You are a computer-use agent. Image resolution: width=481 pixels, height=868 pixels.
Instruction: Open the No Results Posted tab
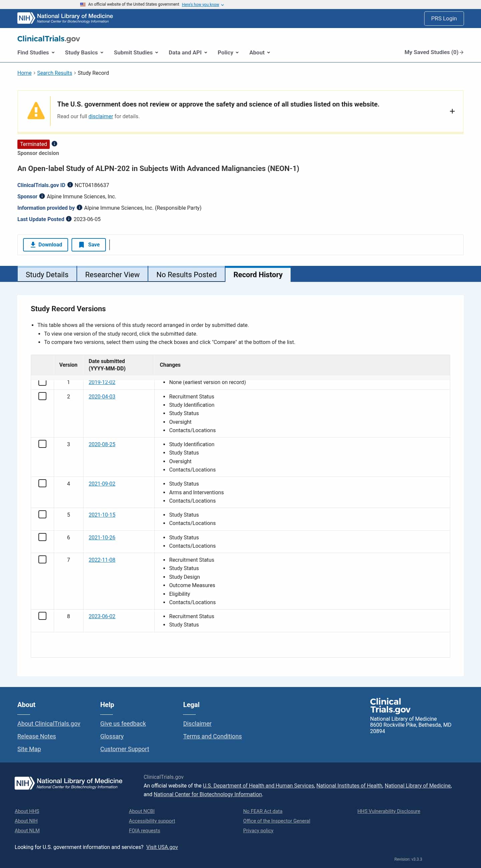click(186, 275)
